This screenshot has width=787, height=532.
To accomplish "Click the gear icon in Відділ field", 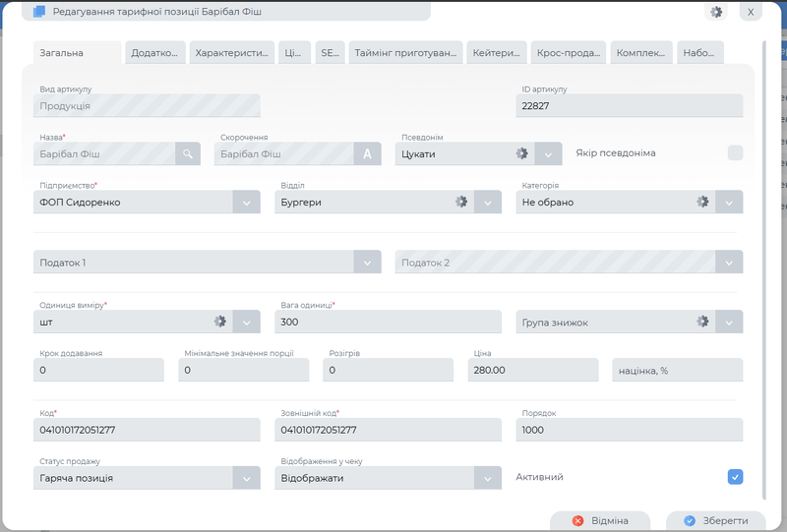I will pos(460,202).
